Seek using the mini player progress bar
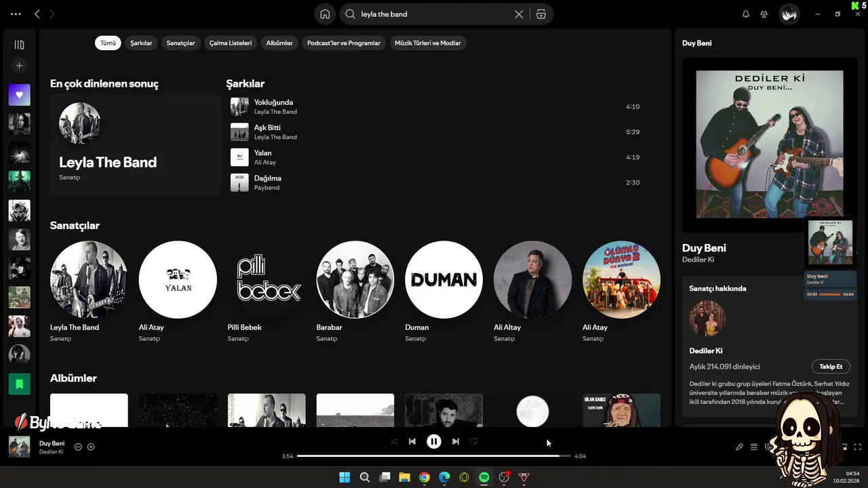The image size is (868, 488). (x=830, y=294)
